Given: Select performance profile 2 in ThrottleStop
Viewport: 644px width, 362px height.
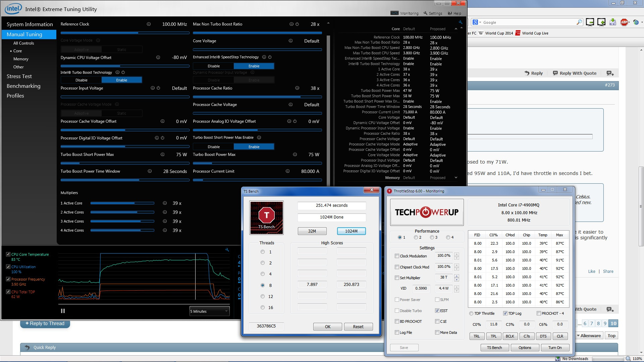Looking at the screenshot, I should click(x=416, y=237).
